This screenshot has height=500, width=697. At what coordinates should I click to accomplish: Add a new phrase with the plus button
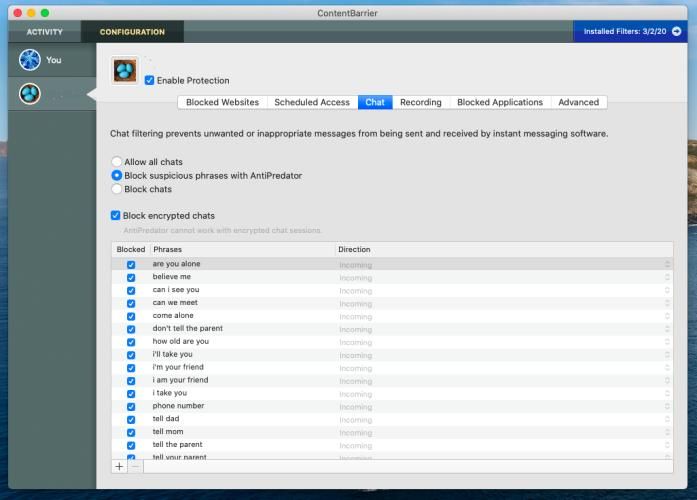pyautogui.click(x=119, y=466)
